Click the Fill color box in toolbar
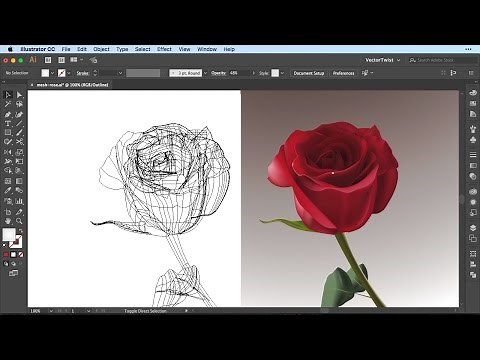Image resolution: width=480 pixels, height=360 pixels. pos(9,235)
